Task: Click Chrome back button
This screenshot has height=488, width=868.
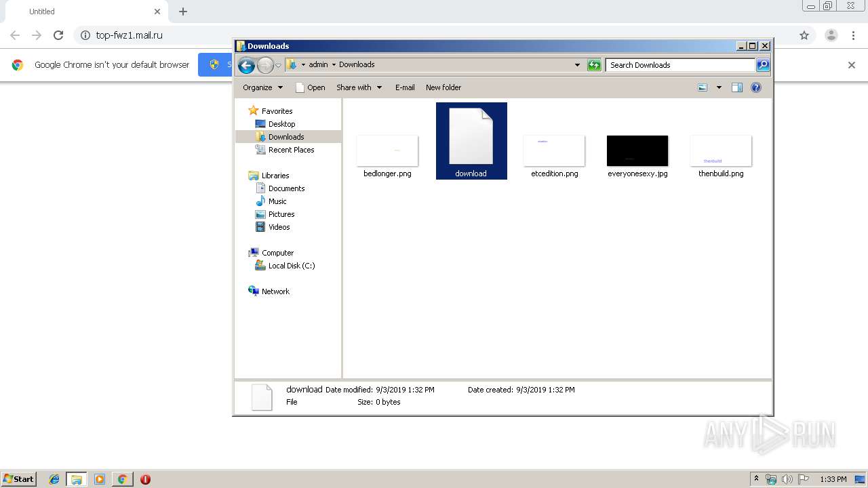Action: (x=15, y=35)
